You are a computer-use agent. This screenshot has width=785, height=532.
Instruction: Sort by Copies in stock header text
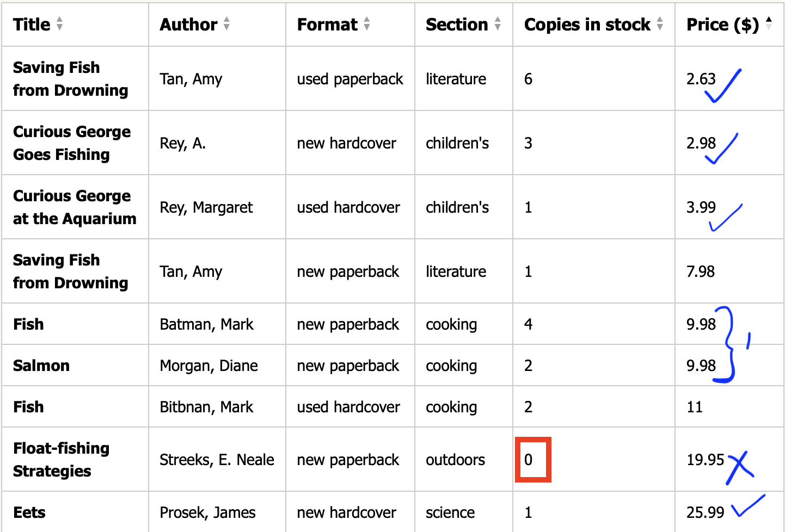(587, 24)
